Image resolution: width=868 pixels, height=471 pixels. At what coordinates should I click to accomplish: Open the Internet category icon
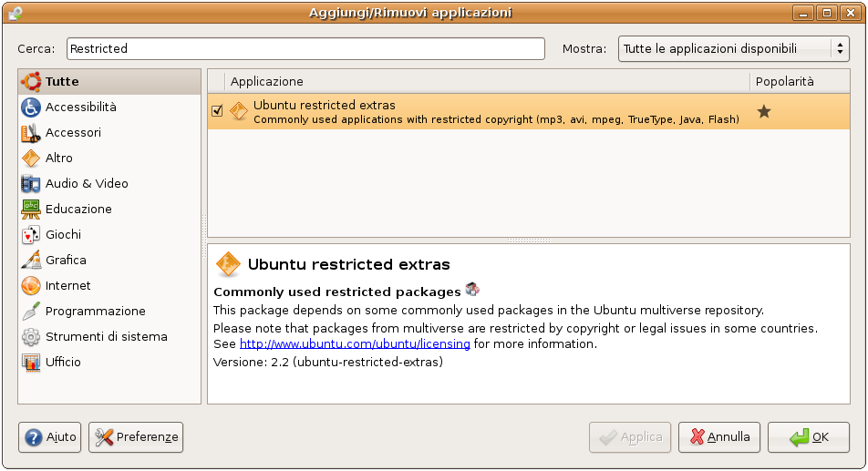31,286
